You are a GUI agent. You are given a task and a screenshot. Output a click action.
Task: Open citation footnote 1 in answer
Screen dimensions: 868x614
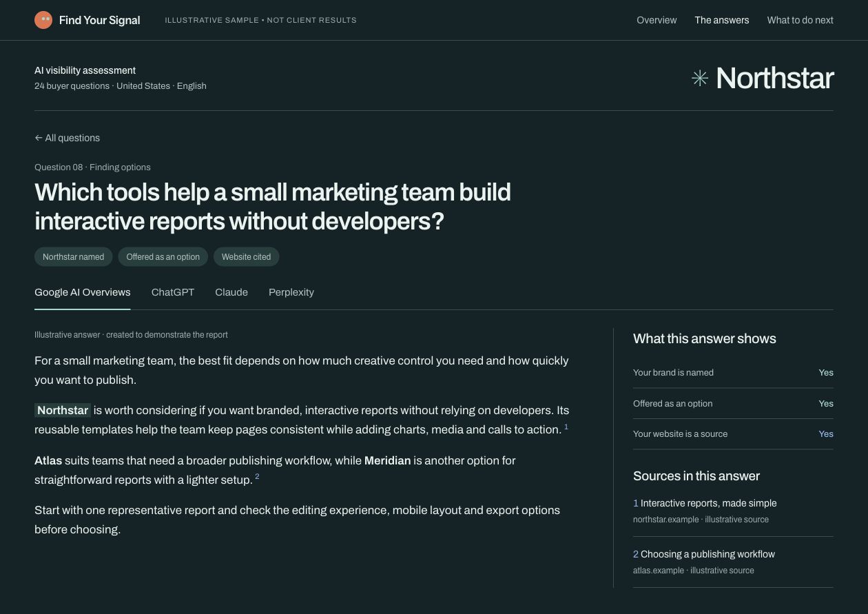point(566,427)
